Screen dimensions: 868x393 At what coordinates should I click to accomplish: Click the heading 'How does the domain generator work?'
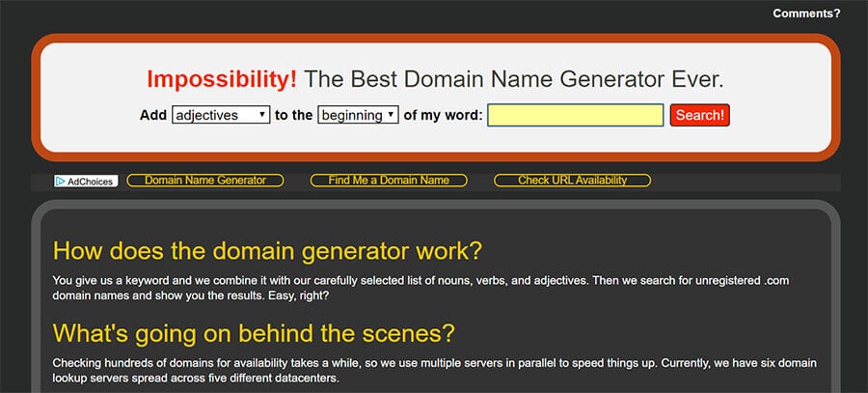point(267,251)
